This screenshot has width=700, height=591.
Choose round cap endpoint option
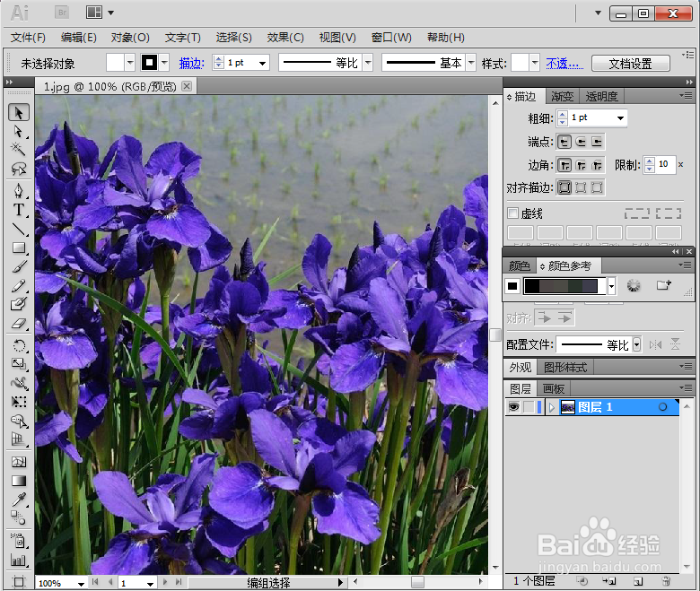[581, 142]
